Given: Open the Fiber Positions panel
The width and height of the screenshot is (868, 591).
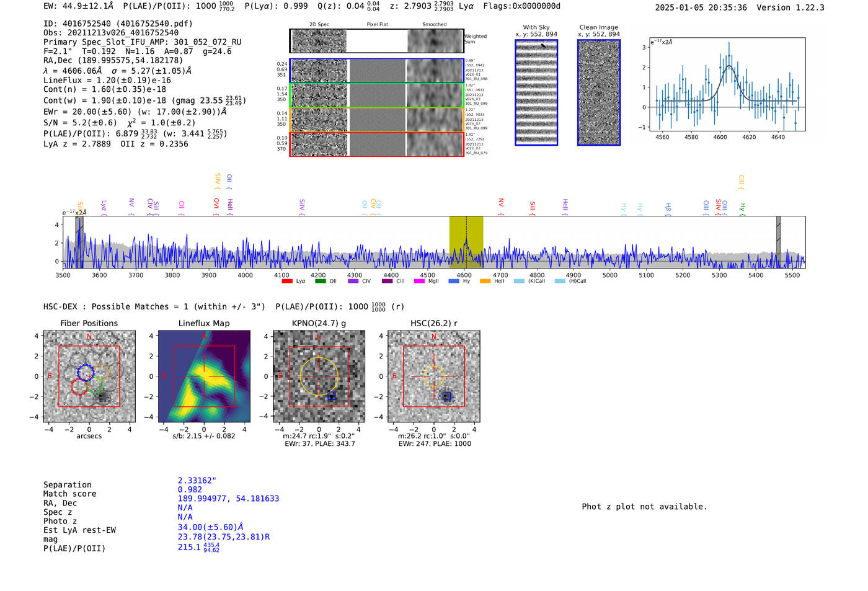Looking at the screenshot, I should pos(89,376).
